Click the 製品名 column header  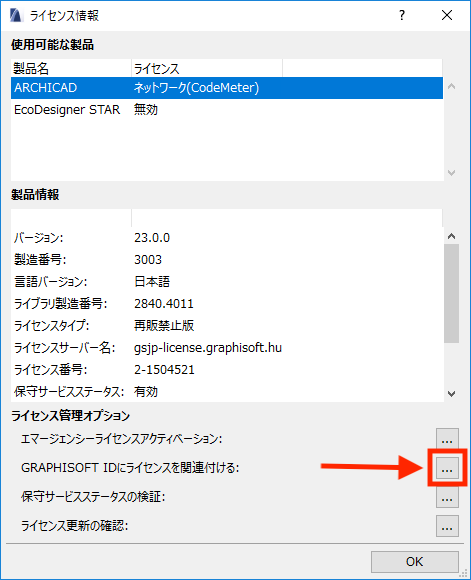tap(71, 68)
